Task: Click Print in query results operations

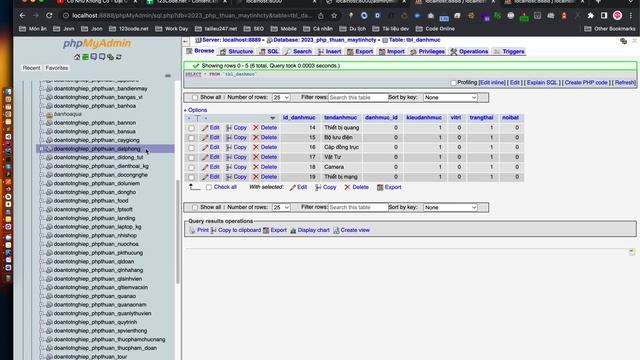Action: (x=199, y=230)
